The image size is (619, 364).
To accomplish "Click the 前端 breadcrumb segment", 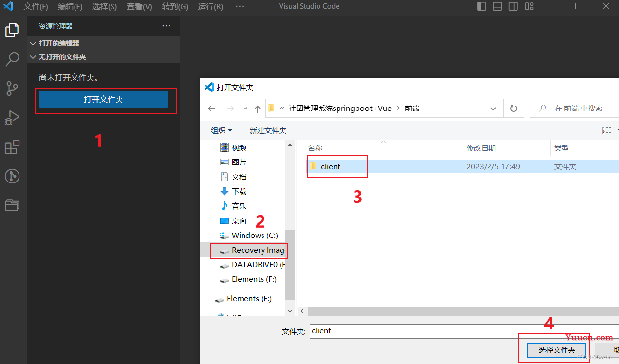I will click(x=412, y=109).
